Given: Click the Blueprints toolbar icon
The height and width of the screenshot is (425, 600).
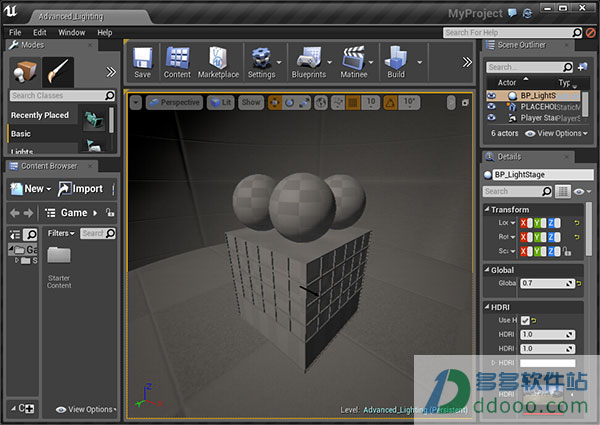Looking at the screenshot, I should point(309,62).
